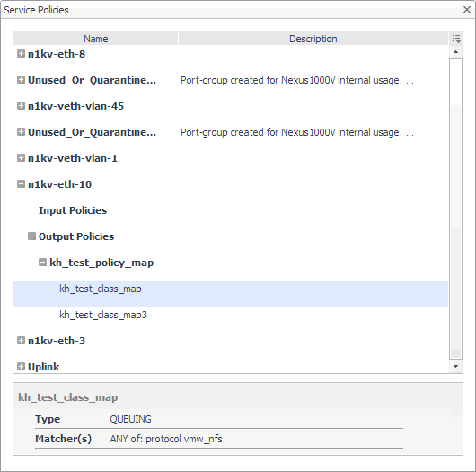Select the Output Policies label
The image size is (476, 472).
76,236
